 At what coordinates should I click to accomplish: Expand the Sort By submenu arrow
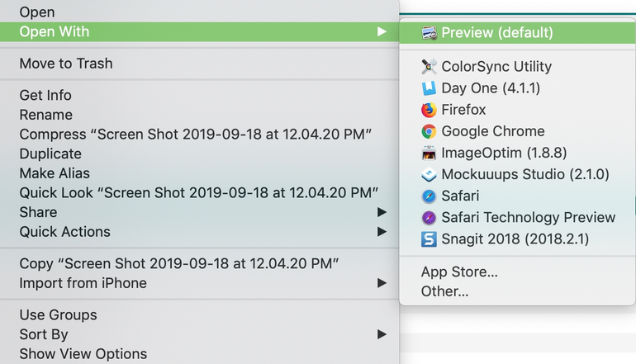click(x=381, y=334)
